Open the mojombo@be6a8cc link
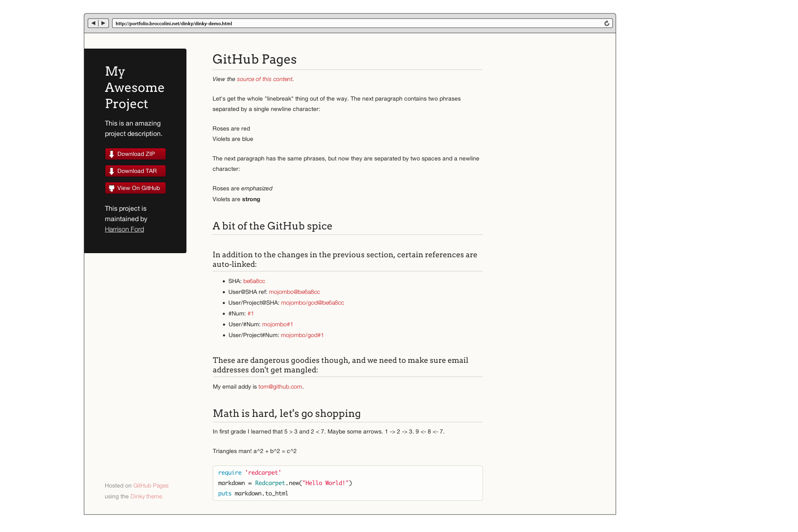This screenshot has height=532, width=798. (294, 292)
